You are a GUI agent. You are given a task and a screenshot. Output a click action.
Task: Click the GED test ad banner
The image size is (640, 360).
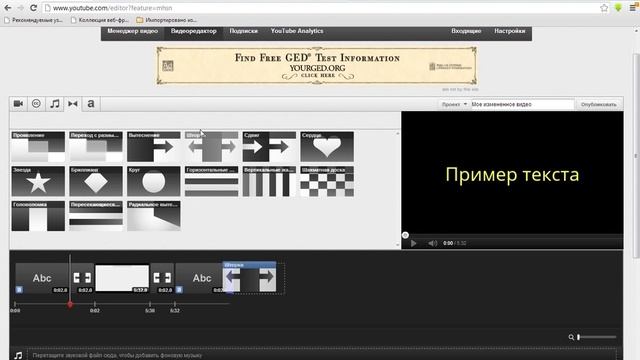tap(317, 65)
